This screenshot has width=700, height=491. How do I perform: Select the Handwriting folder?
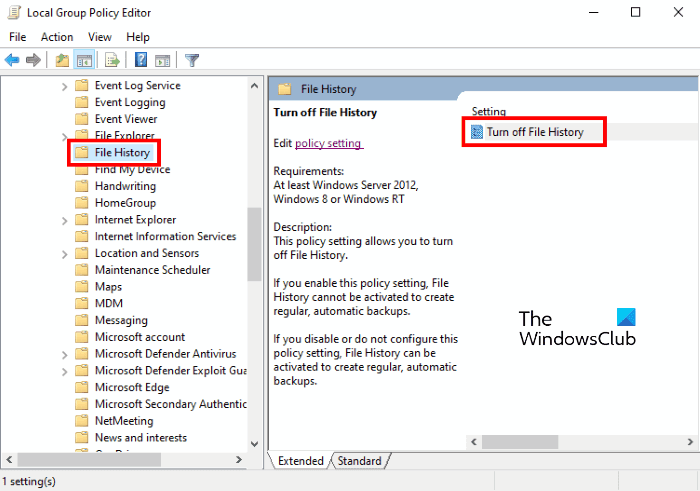125,186
